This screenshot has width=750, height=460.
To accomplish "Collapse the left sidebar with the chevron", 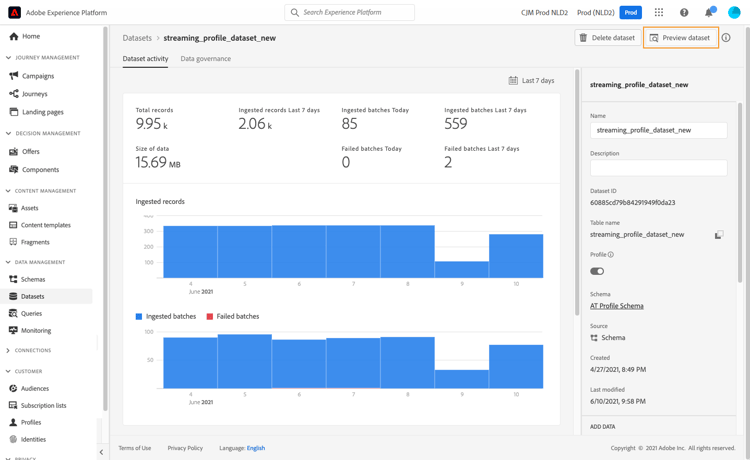I will pyautogui.click(x=101, y=452).
